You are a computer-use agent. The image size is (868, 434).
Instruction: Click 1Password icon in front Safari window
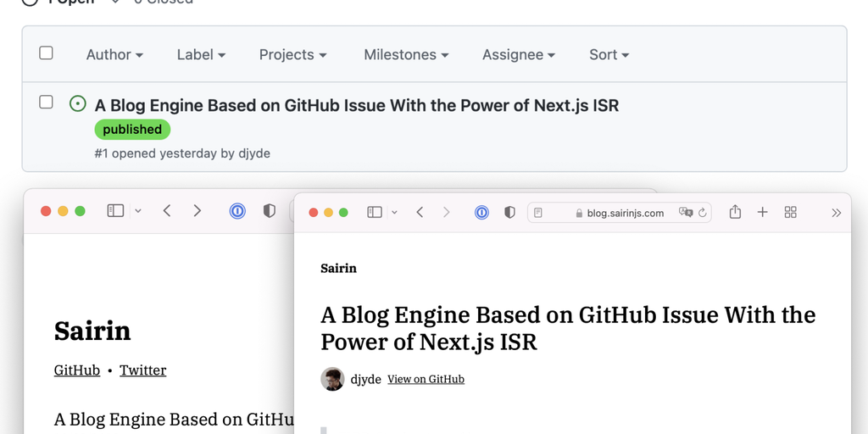[x=481, y=212]
